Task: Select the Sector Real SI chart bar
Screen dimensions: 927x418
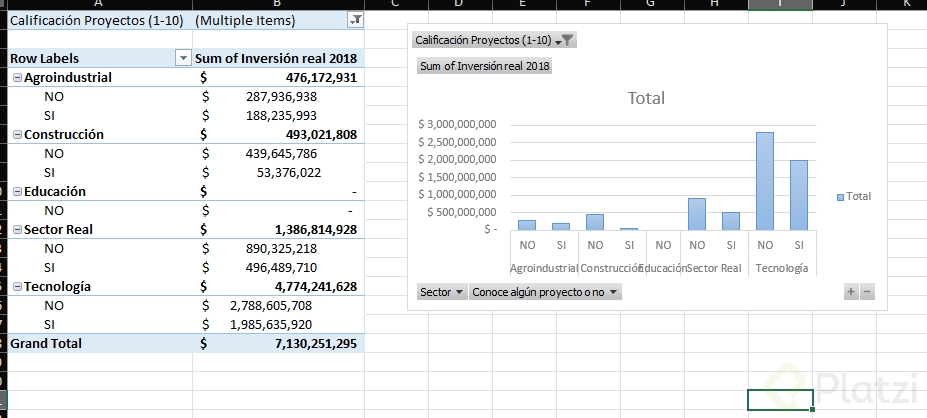Action: tap(731, 221)
